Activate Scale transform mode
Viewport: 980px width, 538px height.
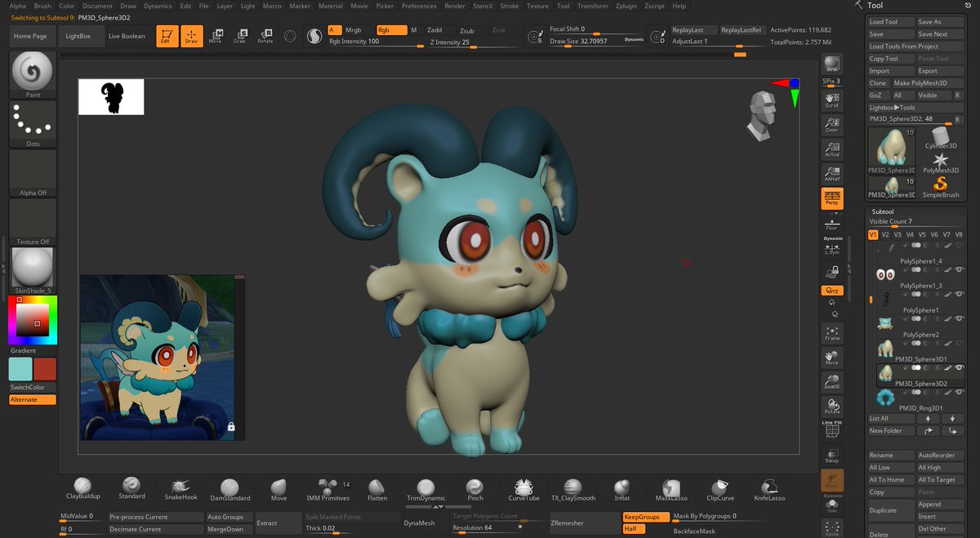[x=239, y=36]
